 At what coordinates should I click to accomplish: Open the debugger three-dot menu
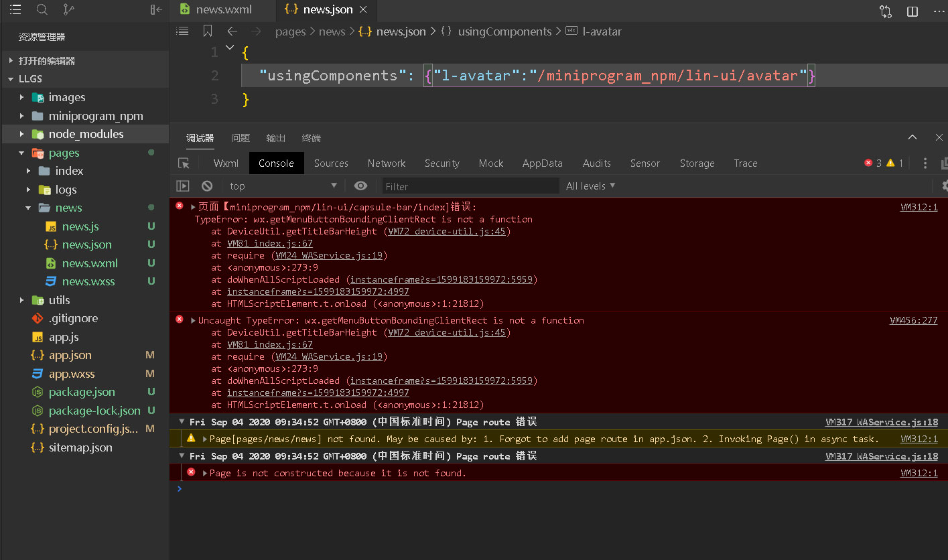tap(925, 163)
